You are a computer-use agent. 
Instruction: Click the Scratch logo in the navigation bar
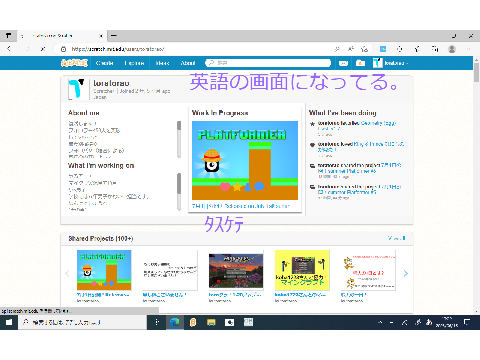point(74,63)
